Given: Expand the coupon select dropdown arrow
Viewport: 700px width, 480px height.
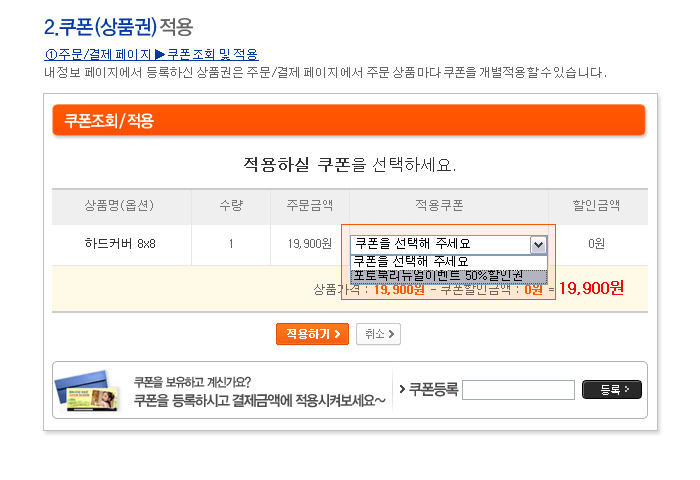Looking at the screenshot, I should 538,243.
